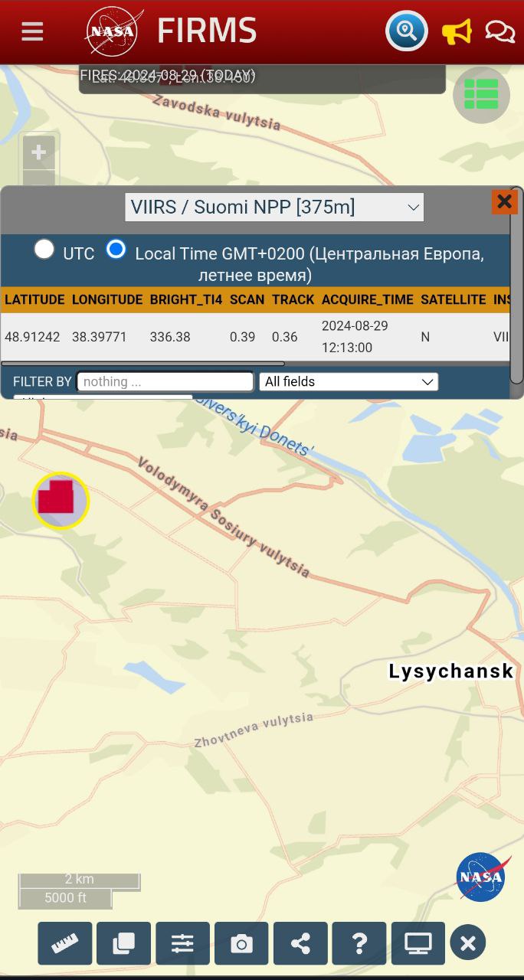The image size is (524, 980).
Task: Select the Local Time GMT+0200 radio button
Action: (x=116, y=250)
